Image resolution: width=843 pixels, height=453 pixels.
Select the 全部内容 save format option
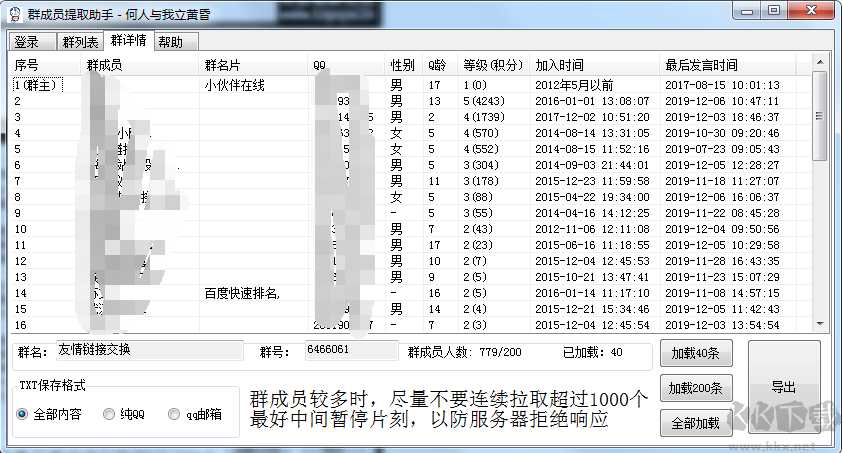tap(22, 414)
